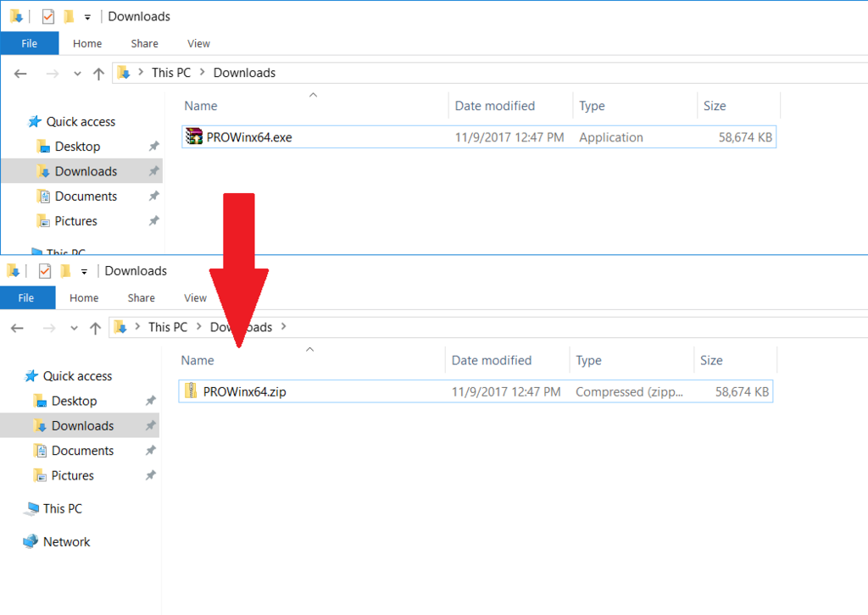
Task: Expand chevron after This PC, upper address bar
Action: [202, 72]
